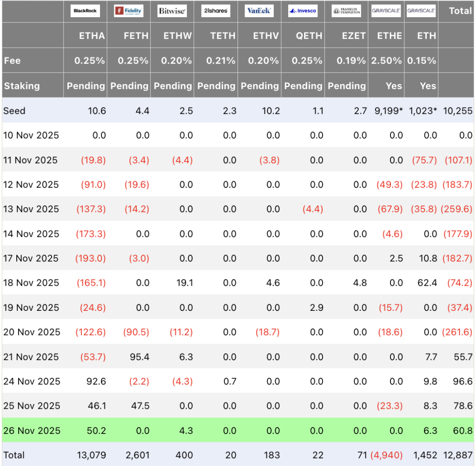Click the VanEck logo
Viewport: 476px width, 466px height.
(259, 11)
